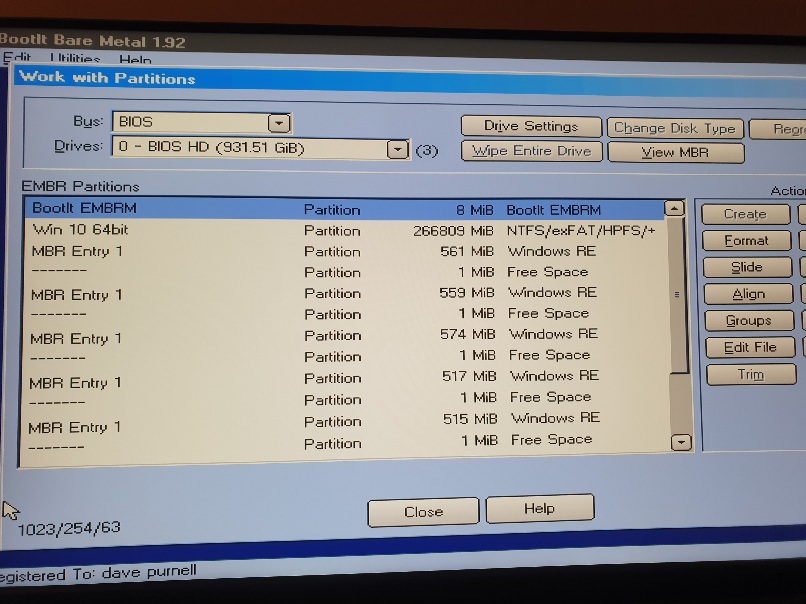The width and height of the screenshot is (806, 604).
Task: Select Free Space row below 517 MiB entry
Action: tap(345, 400)
